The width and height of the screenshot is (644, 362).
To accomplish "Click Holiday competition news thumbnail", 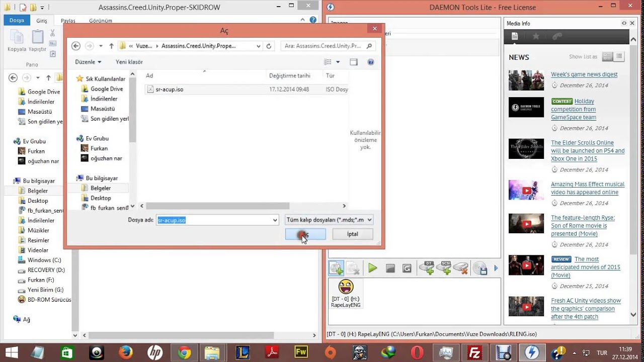I will (x=526, y=107).
